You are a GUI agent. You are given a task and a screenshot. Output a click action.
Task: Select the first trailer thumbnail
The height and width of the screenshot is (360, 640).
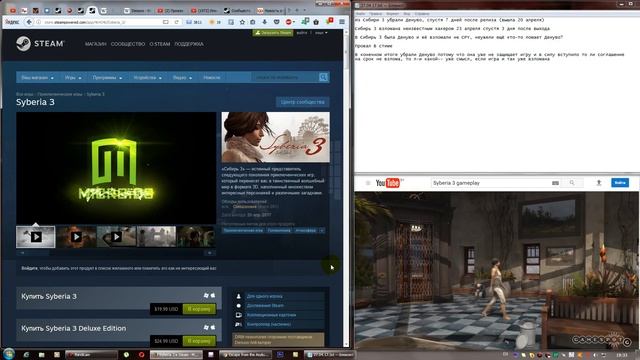tap(36, 237)
